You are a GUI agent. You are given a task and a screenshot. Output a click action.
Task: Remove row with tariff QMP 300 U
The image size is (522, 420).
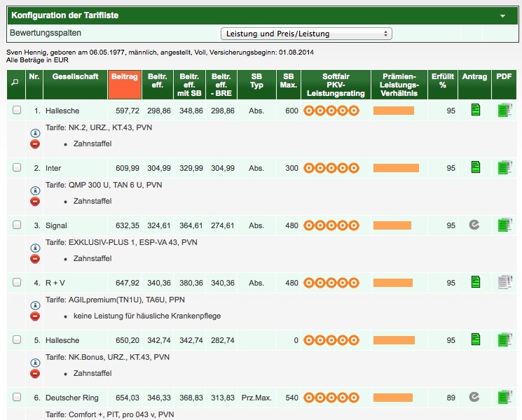(35, 201)
